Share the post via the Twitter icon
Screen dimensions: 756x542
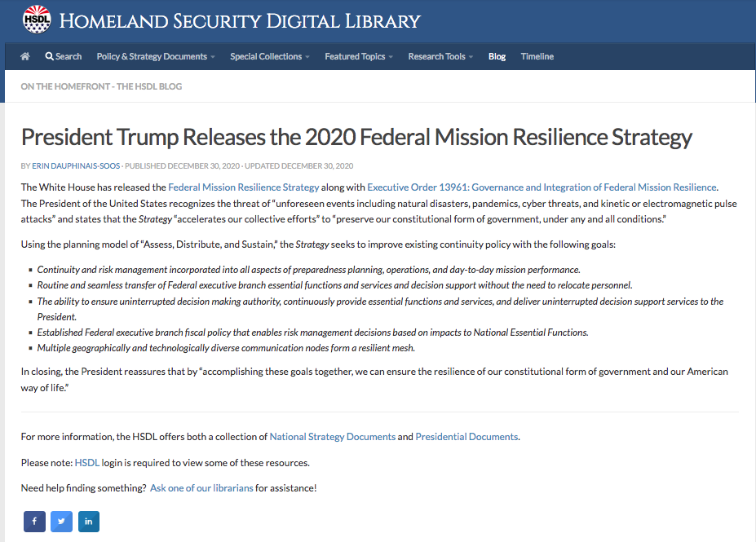61,521
